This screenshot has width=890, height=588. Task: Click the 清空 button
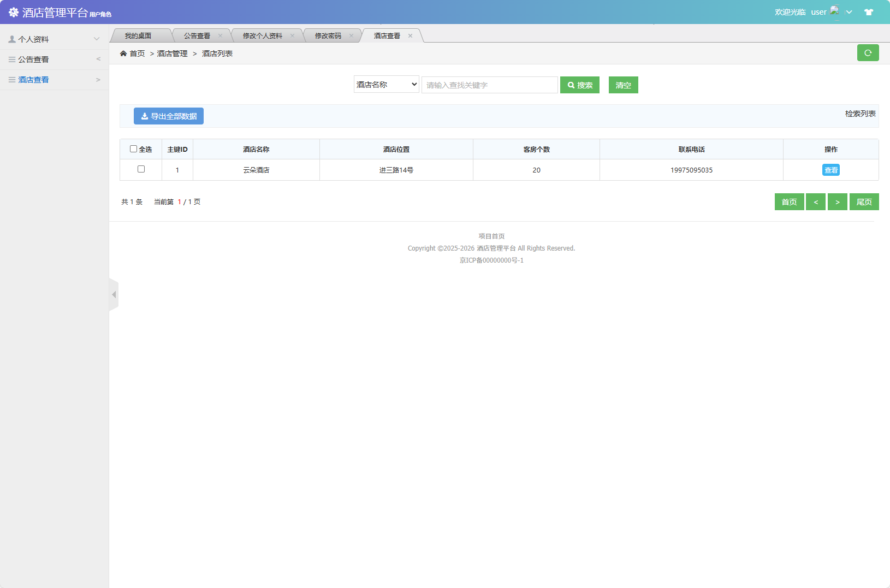(624, 85)
